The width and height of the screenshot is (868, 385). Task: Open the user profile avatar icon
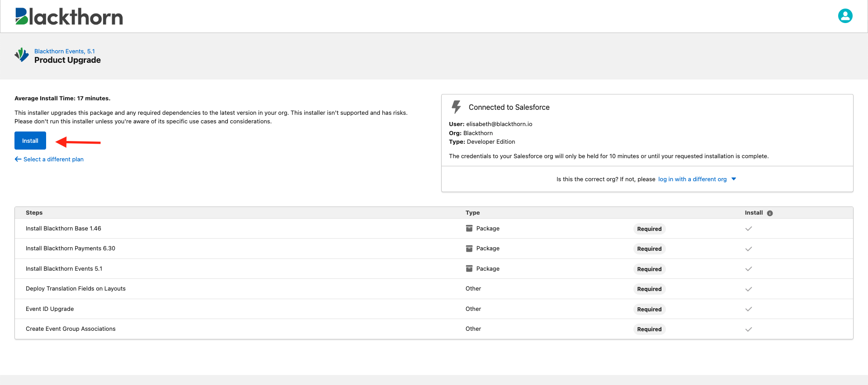[x=845, y=16]
